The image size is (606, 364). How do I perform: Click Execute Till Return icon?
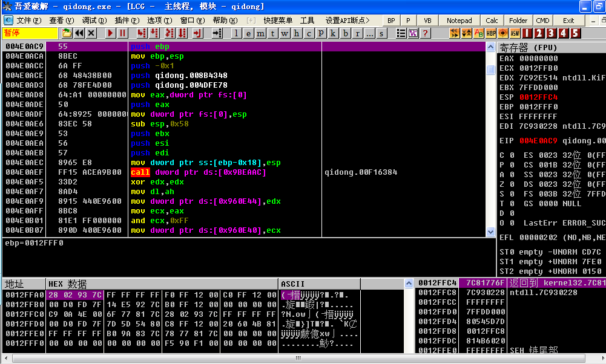[198, 33]
